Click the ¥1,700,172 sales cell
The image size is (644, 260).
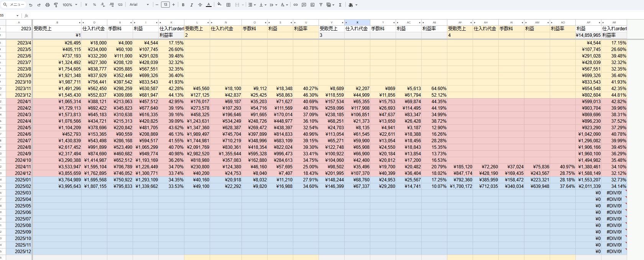pos(460,186)
